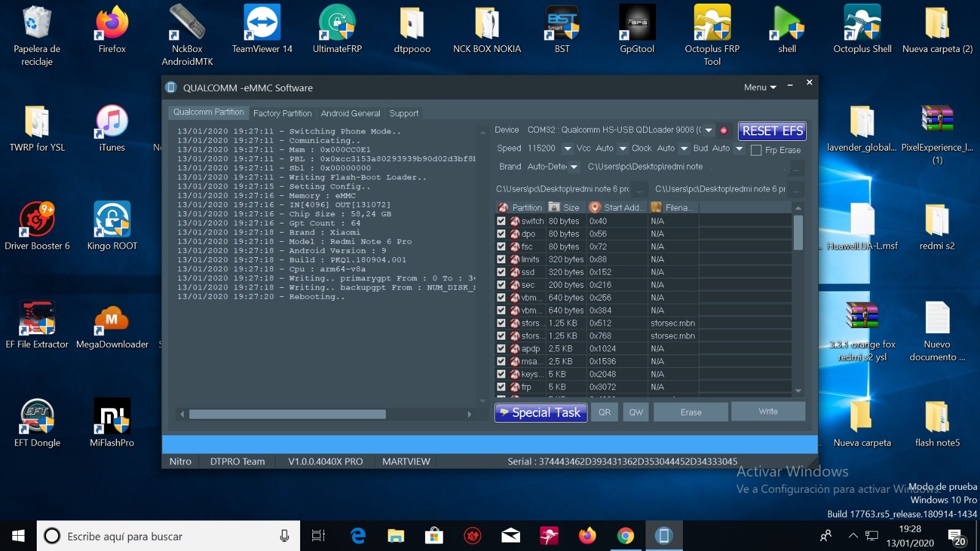Launch MegaDownloader from the desktop
This screenshot has height=551, width=980.
[x=112, y=325]
